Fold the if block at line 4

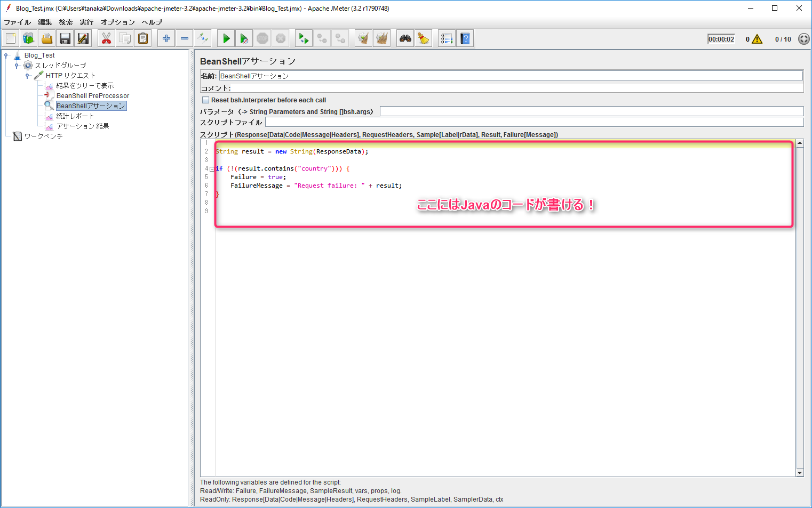pos(212,168)
